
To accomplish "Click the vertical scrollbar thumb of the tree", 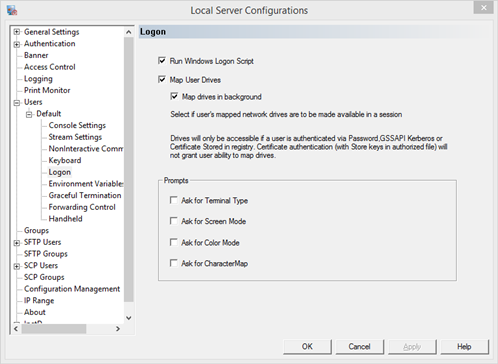I will click(129, 169).
